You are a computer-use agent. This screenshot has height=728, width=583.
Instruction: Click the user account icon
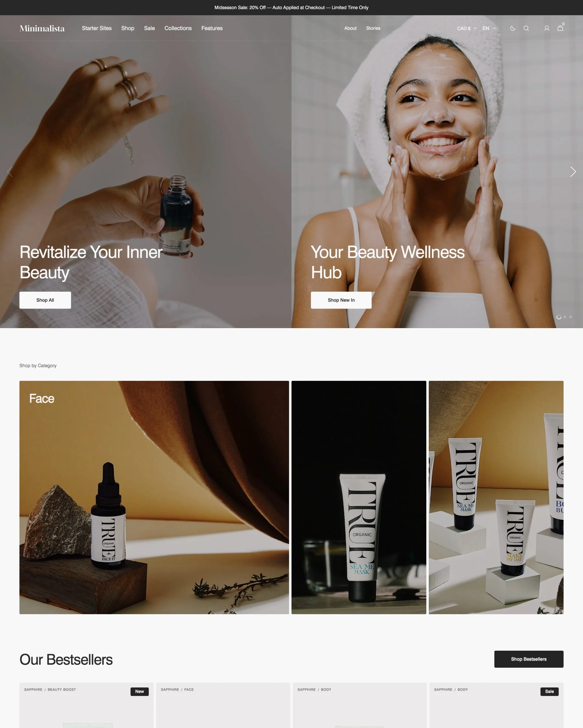pyautogui.click(x=546, y=28)
